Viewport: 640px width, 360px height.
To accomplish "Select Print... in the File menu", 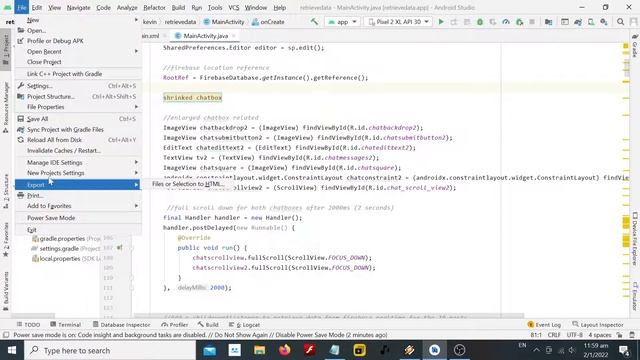I will coord(78,196).
